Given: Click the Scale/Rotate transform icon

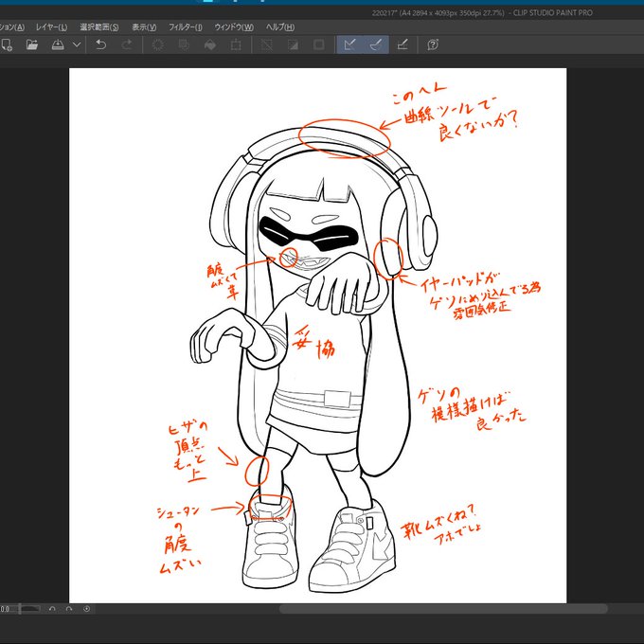Looking at the screenshot, I should [x=236, y=45].
